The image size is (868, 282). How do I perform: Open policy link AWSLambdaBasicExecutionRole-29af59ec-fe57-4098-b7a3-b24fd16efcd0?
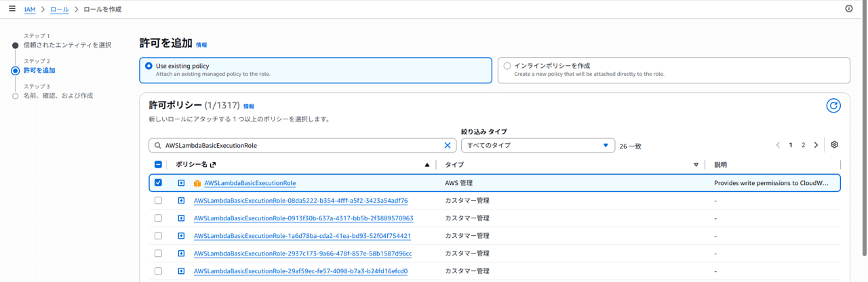(x=300, y=271)
